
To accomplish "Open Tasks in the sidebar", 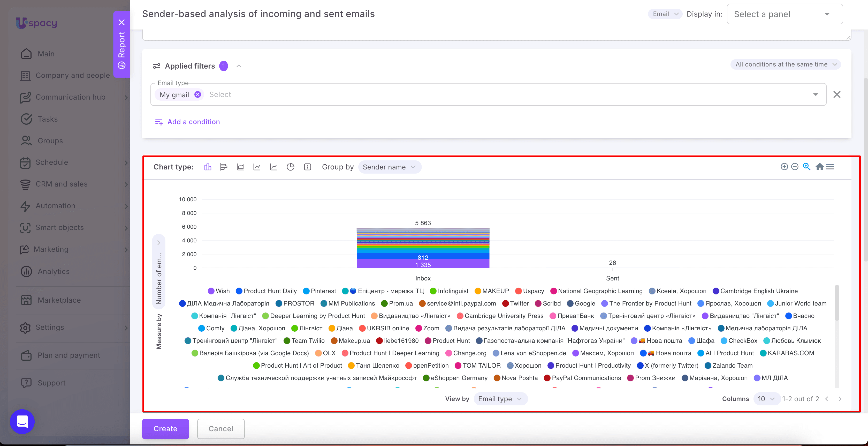I will pyautogui.click(x=48, y=119).
